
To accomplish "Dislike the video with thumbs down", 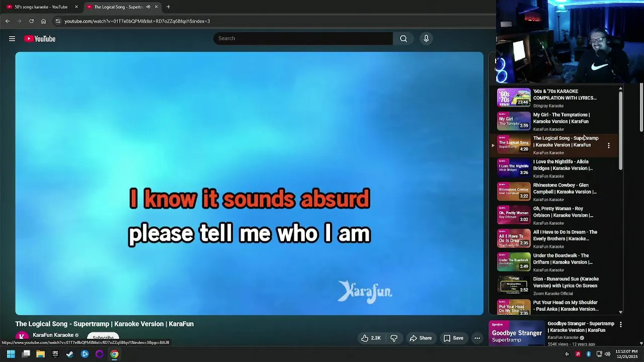I will (394, 338).
